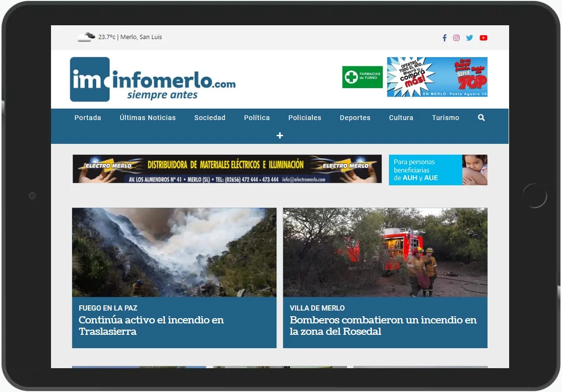Screen dimensions: 562x392
Task: Click the AUH y AUE beneficiaries banner
Action: [438, 170]
